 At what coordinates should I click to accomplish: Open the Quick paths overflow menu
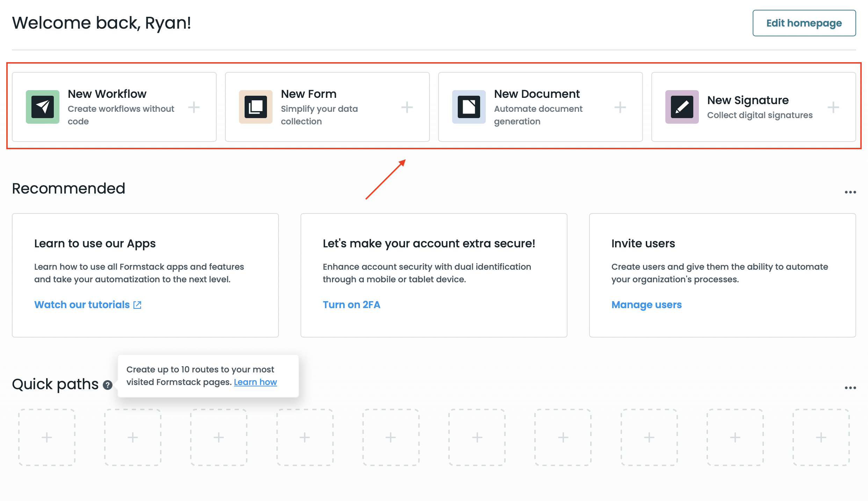point(851,387)
